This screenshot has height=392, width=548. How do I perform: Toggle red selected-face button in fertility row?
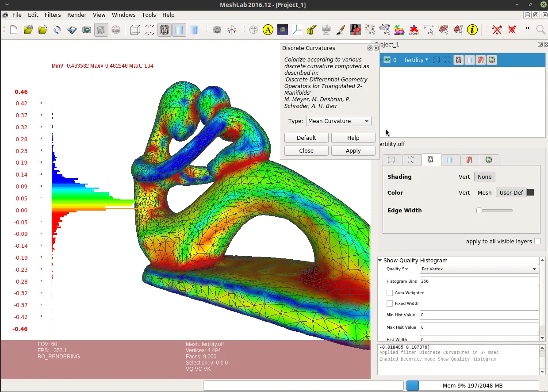pyautogui.click(x=481, y=60)
